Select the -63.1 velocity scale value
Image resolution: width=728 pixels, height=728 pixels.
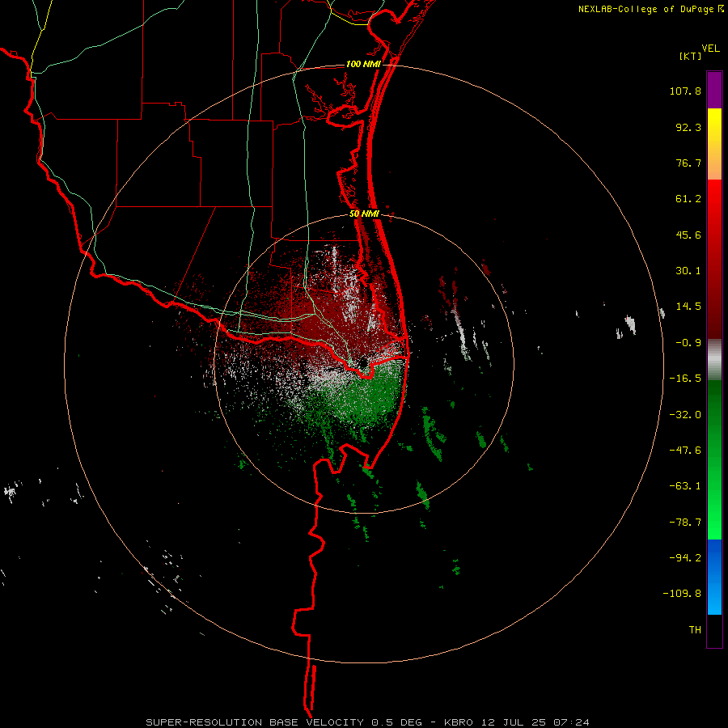(x=685, y=486)
